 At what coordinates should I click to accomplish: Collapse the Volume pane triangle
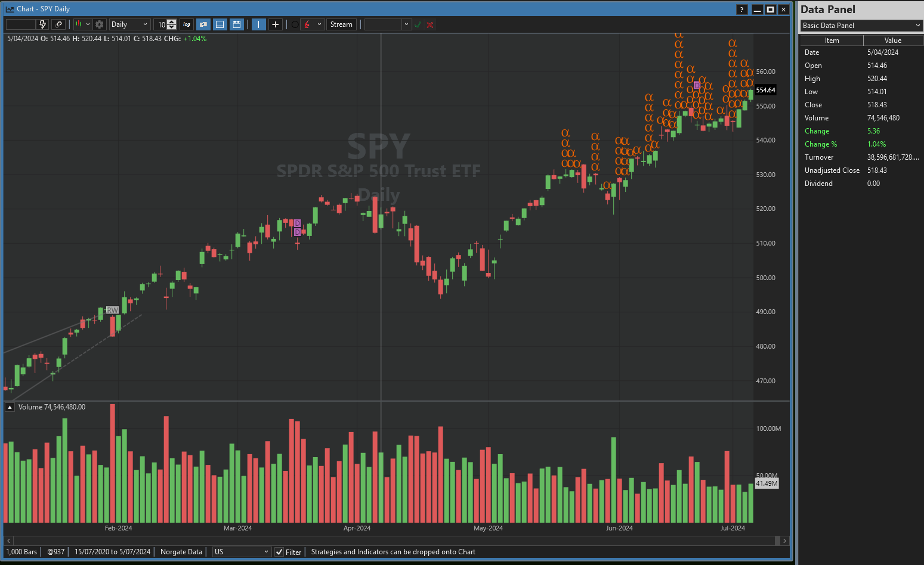(x=10, y=407)
